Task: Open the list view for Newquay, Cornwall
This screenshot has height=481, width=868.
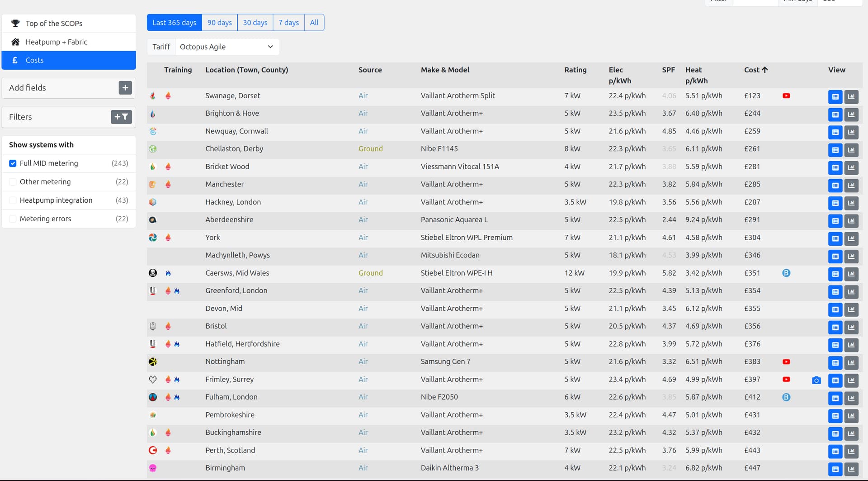Action: [x=835, y=132]
